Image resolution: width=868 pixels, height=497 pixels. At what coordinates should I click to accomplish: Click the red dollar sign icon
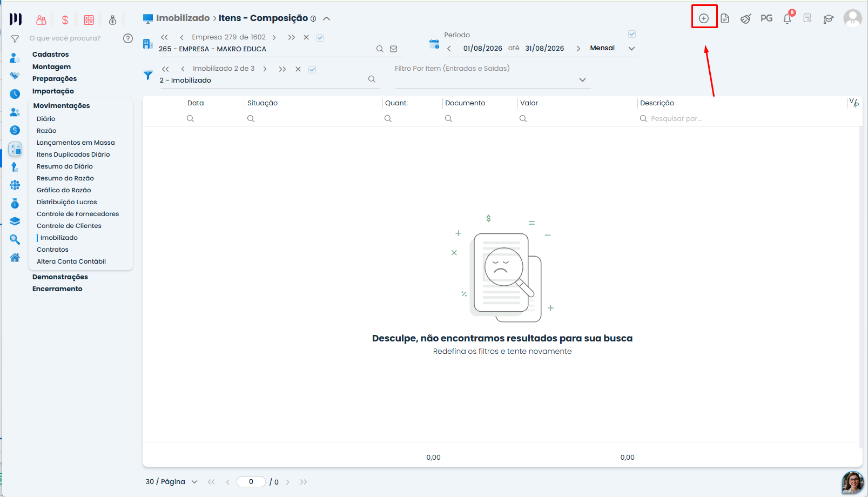pyautogui.click(x=65, y=20)
